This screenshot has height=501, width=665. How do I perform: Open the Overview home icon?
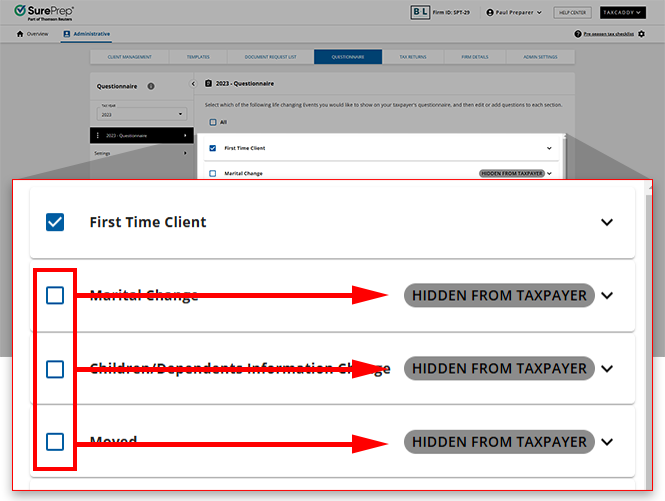click(x=20, y=34)
